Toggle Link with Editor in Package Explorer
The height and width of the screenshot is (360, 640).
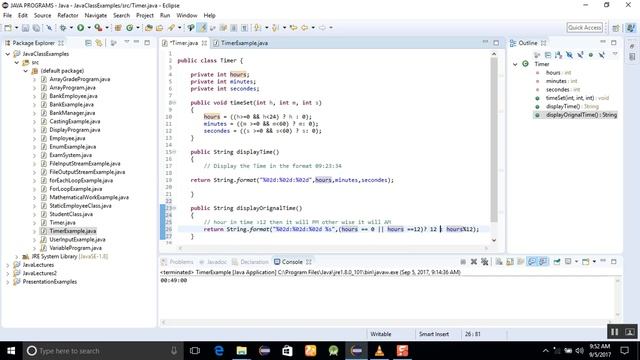coord(99,43)
